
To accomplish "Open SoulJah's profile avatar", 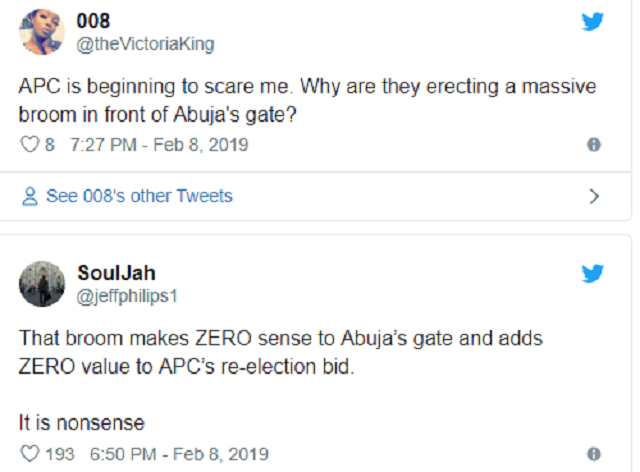I will pos(40,284).
